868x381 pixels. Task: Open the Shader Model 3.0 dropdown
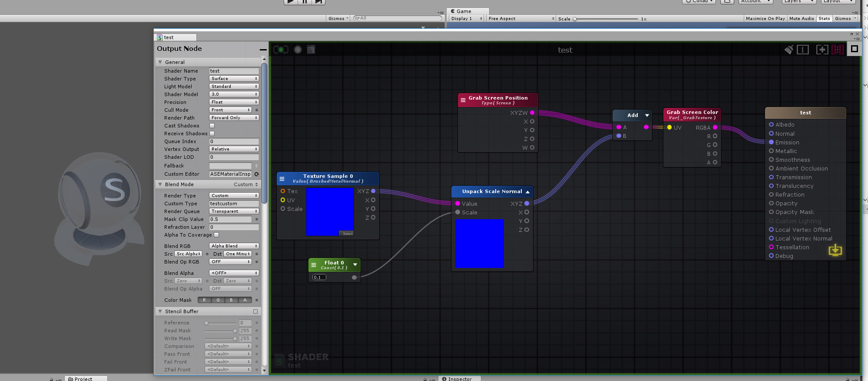coord(234,94)
